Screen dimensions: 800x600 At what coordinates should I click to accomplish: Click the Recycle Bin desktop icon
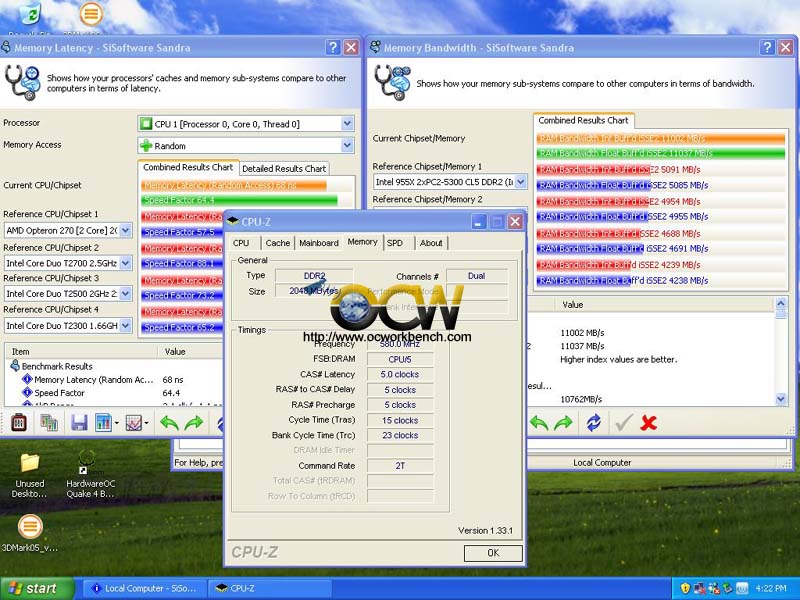[30, 15]
